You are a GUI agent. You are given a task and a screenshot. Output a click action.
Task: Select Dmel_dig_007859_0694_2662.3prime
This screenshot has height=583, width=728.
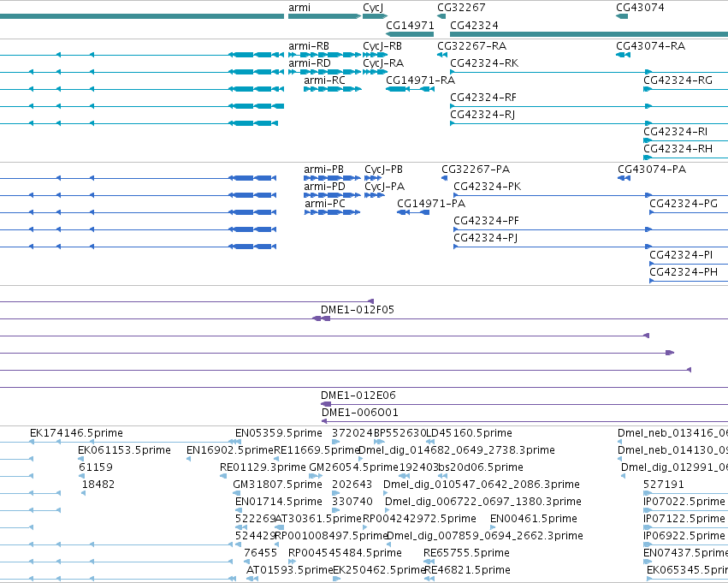pyautogui.click(x=485, y=536)
